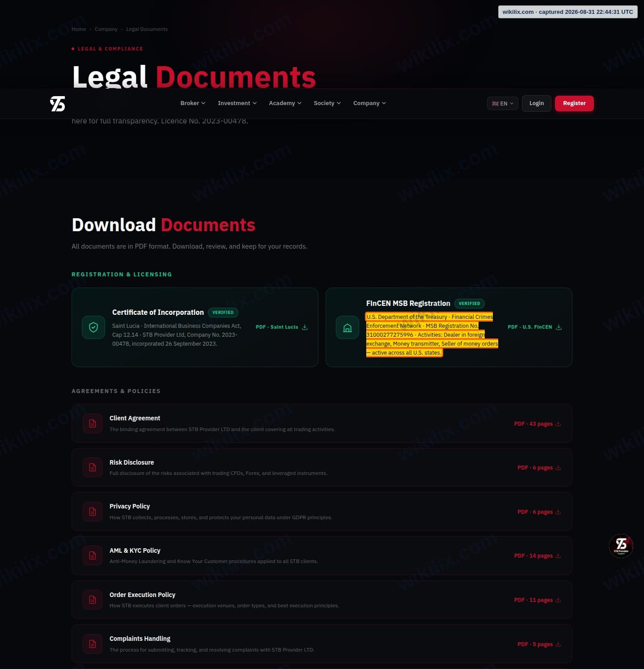
Task: Click the REGISTRATION & LICENSING section label
Action: [x=122, y=274]
